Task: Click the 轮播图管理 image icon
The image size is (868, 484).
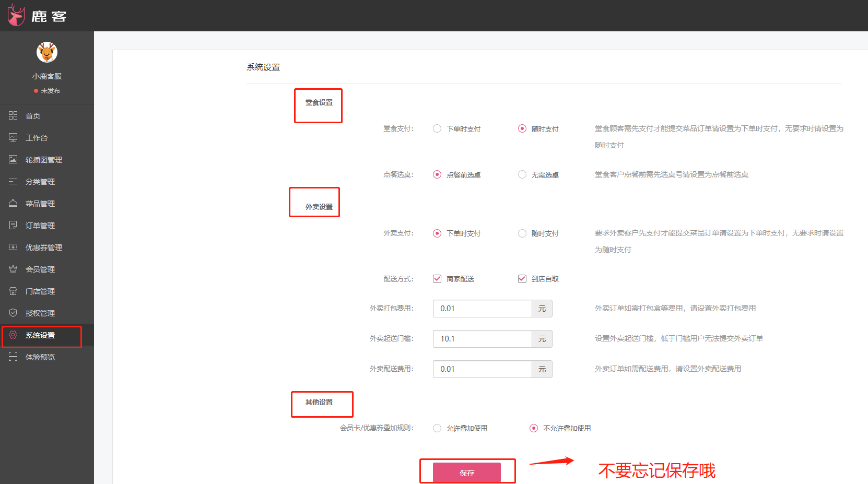Action: pyautogui.click(x=13, y=159)
